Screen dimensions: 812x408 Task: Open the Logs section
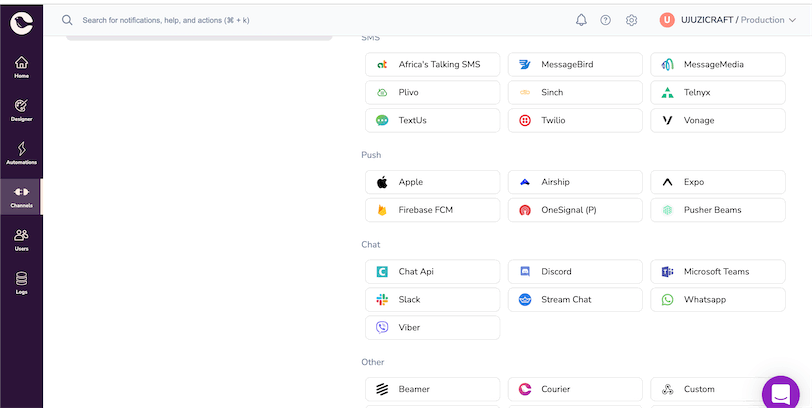click(21, 283)
